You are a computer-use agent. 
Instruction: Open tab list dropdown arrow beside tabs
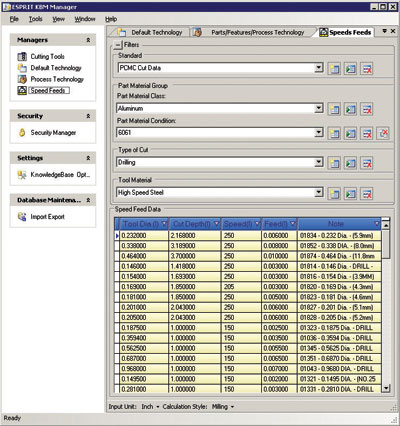[384, 31]
